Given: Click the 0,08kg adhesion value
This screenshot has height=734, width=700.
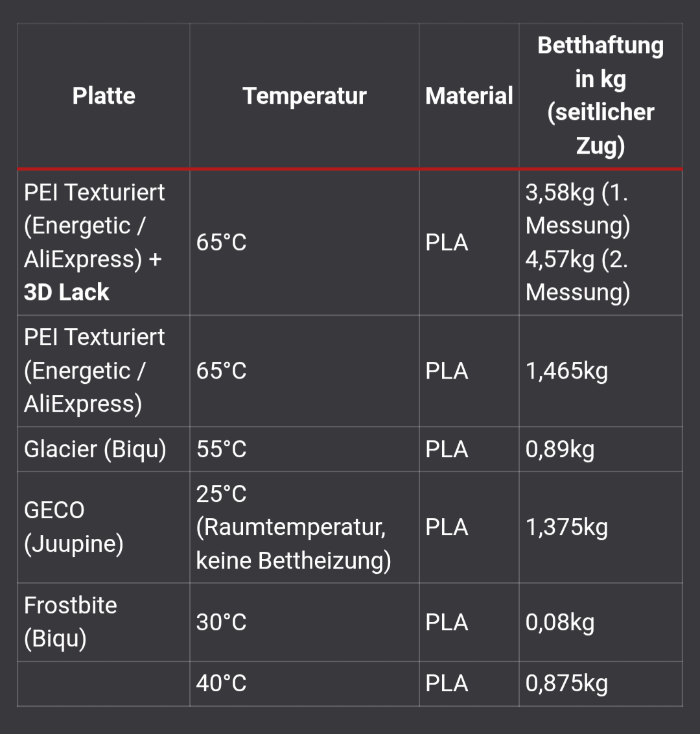Looking at the screenshot, I should click(560, 622).
